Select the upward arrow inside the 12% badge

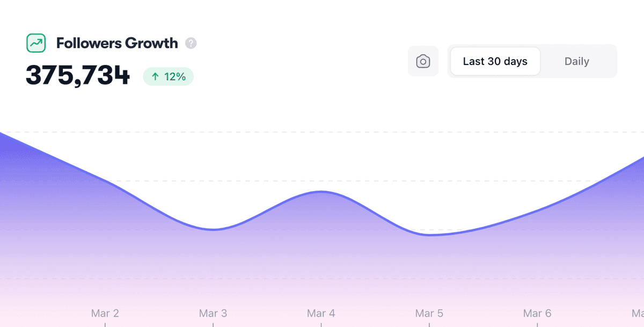click(154, 76)
